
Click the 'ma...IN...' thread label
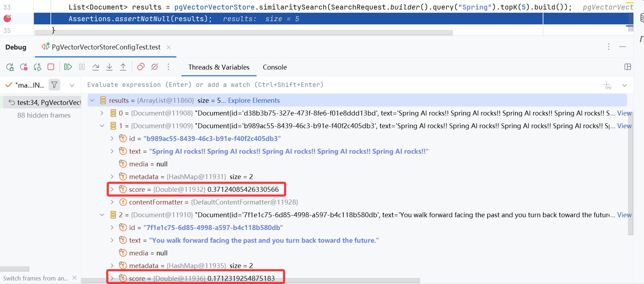(30, 85)
